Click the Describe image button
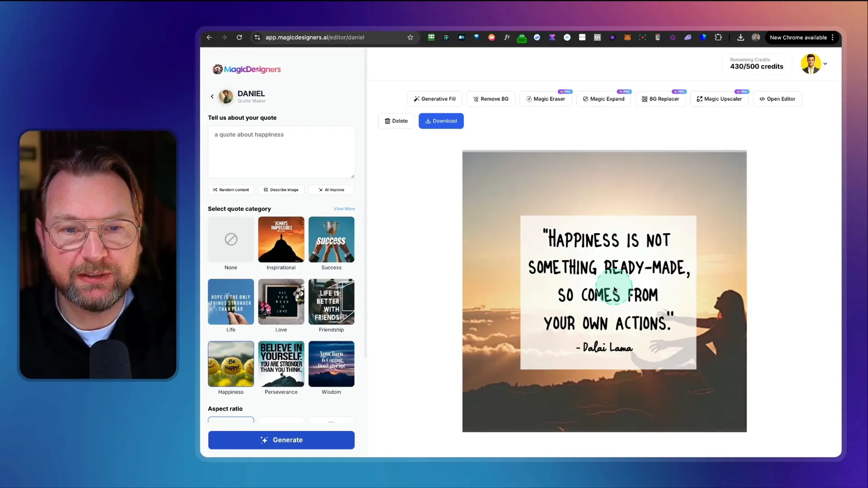Image resolution: width=868 pixels, height=488 pixels. coord(281,190)
